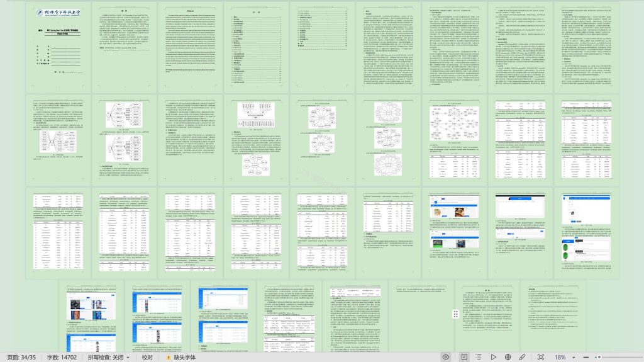The width and height of the screenshot is (644, 362).
Task: Open reading mode play icon
Action: 493,357
